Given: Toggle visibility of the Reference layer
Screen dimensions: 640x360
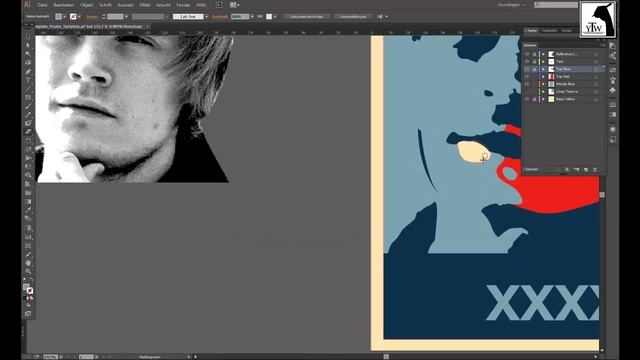Looking at the screenshot, I should pyautogui.click(x=527, y=54).
